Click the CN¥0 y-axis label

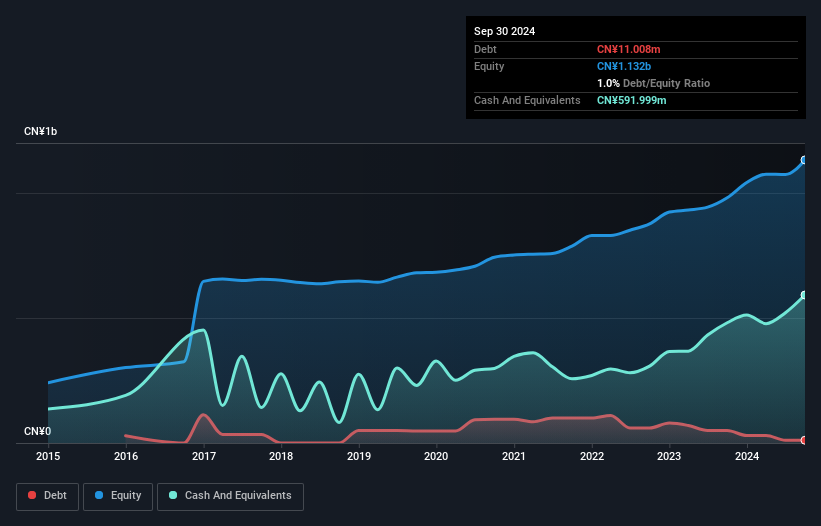click(x=38, y=431)
